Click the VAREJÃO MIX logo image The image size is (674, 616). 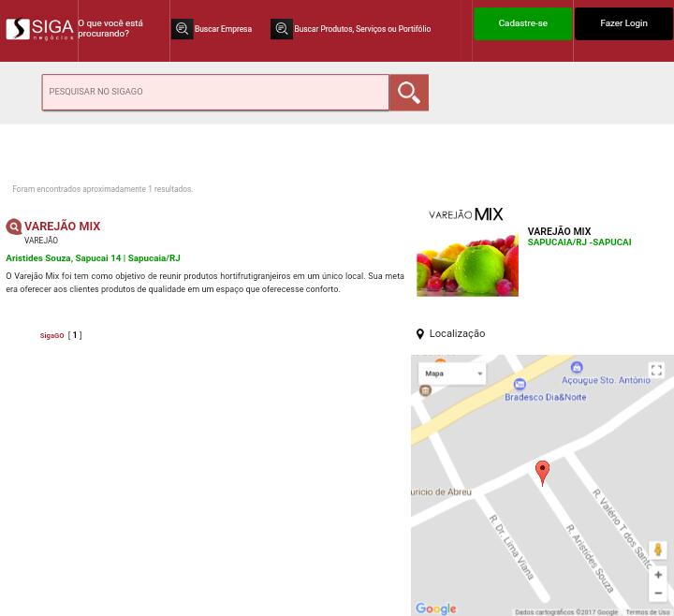[x=466, y=214]
